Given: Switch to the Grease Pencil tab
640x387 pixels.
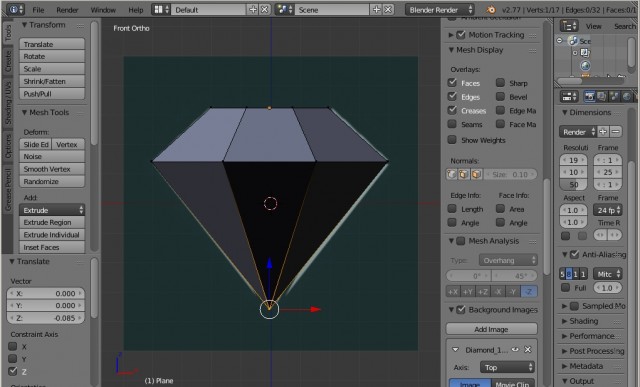Looking at the screenshot, I should (x=8, y=189).
